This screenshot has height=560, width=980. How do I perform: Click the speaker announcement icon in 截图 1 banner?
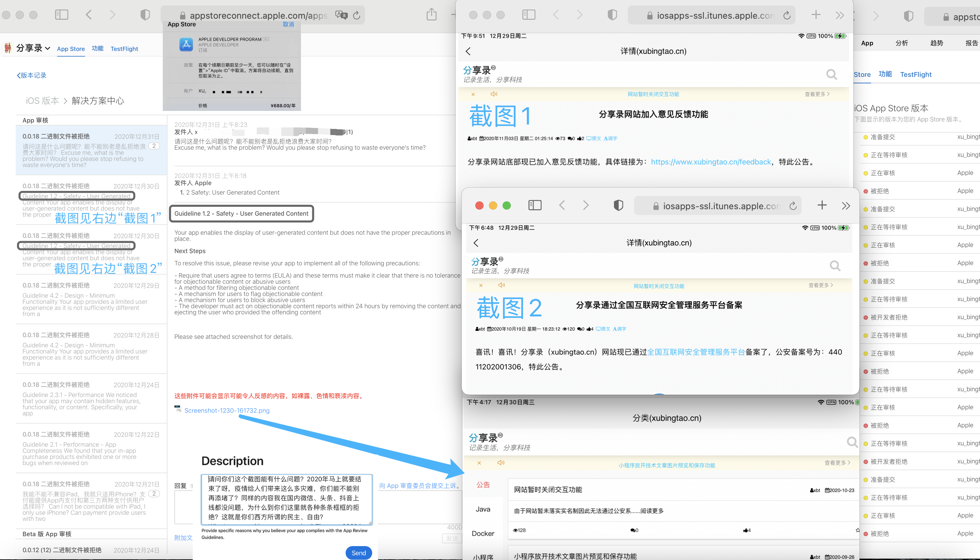494,94
